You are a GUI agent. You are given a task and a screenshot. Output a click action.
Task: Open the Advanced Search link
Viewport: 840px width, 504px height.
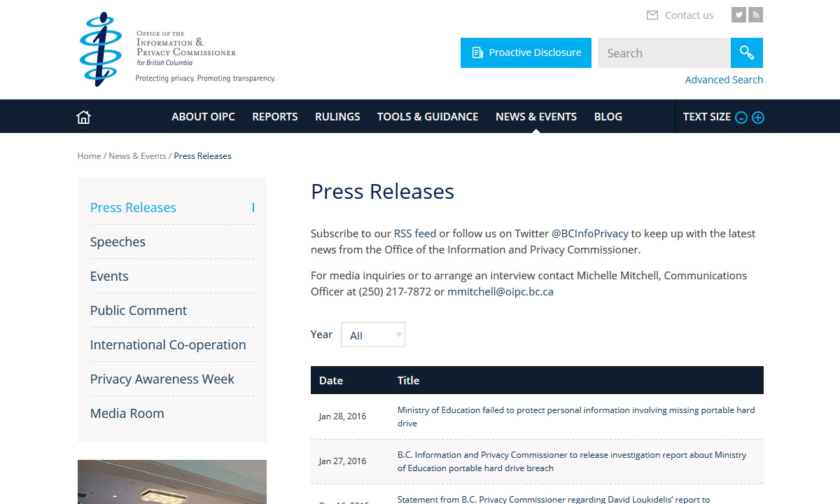[x=724, y=80]
